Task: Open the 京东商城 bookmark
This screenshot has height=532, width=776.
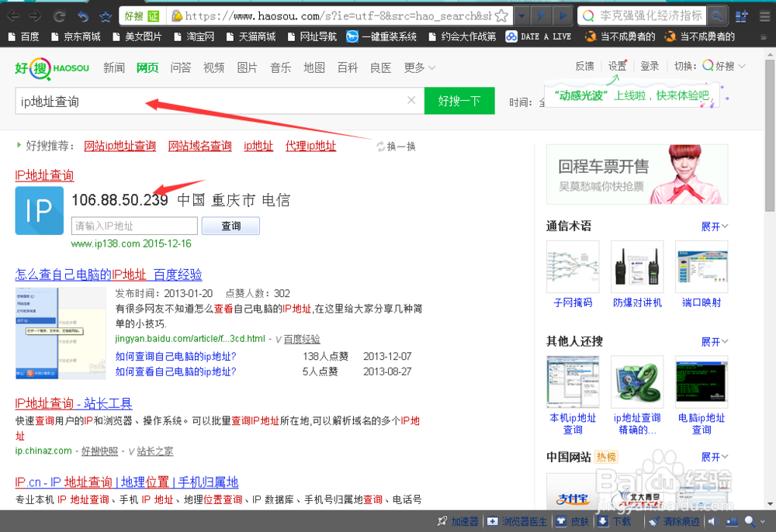Action: point(76,36)
